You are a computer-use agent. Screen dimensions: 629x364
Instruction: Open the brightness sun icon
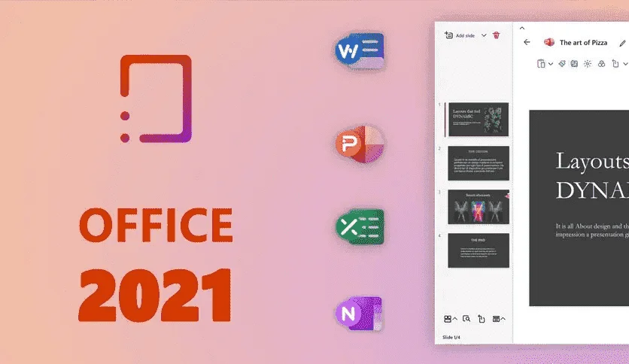click(588, 64)
